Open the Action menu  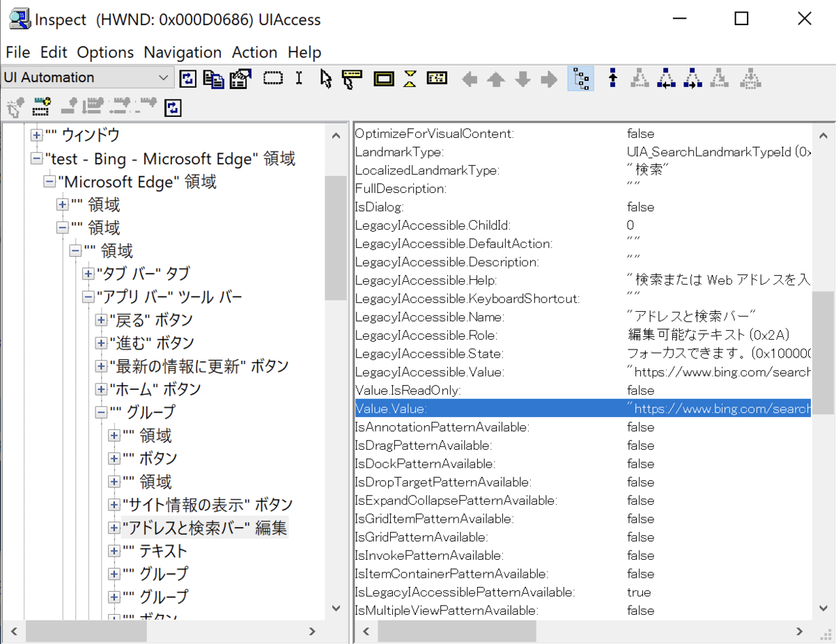pyautogui.click(x=254, y=52)
